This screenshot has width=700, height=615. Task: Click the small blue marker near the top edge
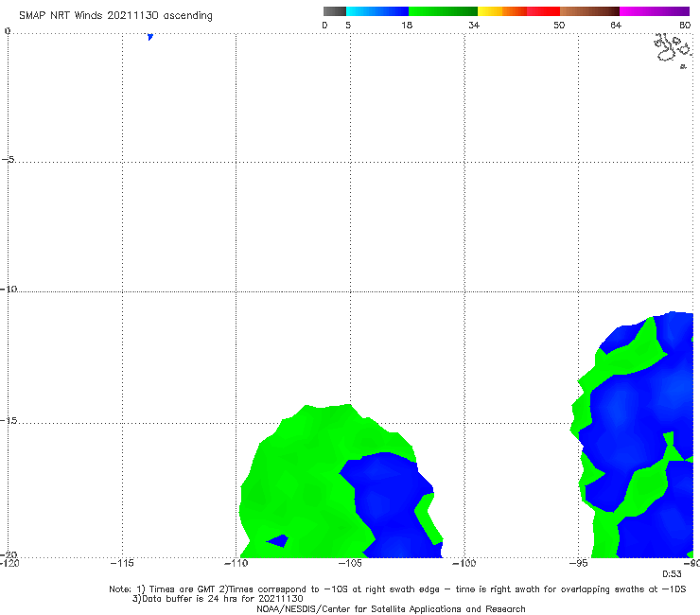click(x=150, y=37)
